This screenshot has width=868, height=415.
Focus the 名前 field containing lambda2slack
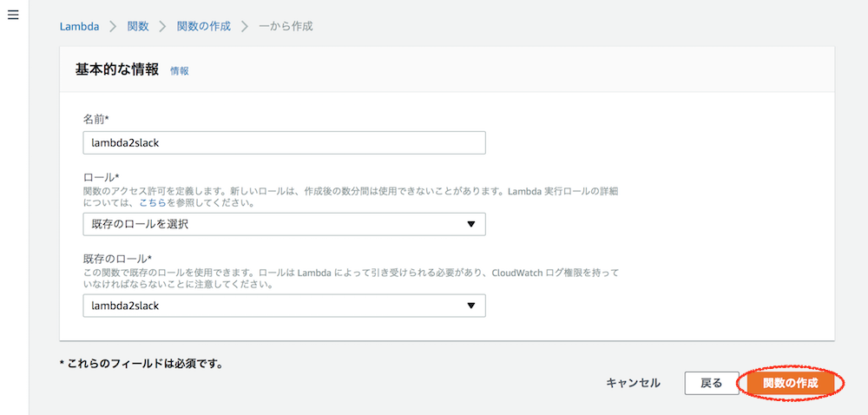point(284,142)
